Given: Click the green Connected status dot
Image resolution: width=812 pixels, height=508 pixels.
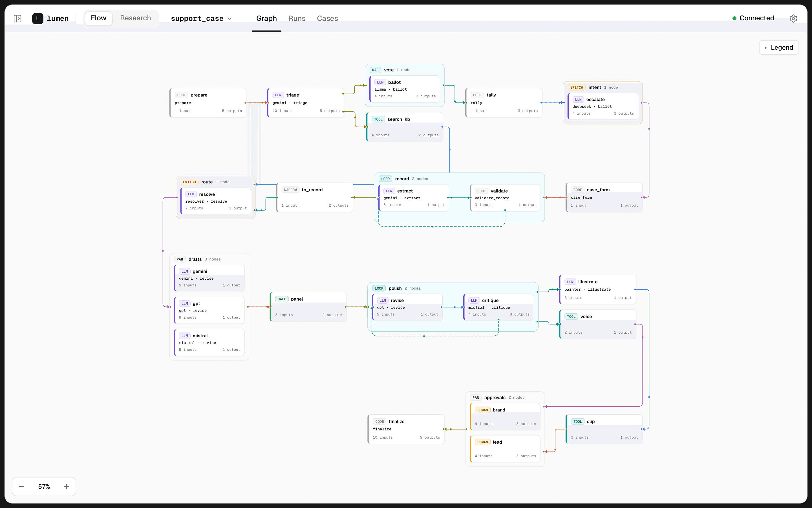Looking at the screenshot, I should [x=734, y=18].
